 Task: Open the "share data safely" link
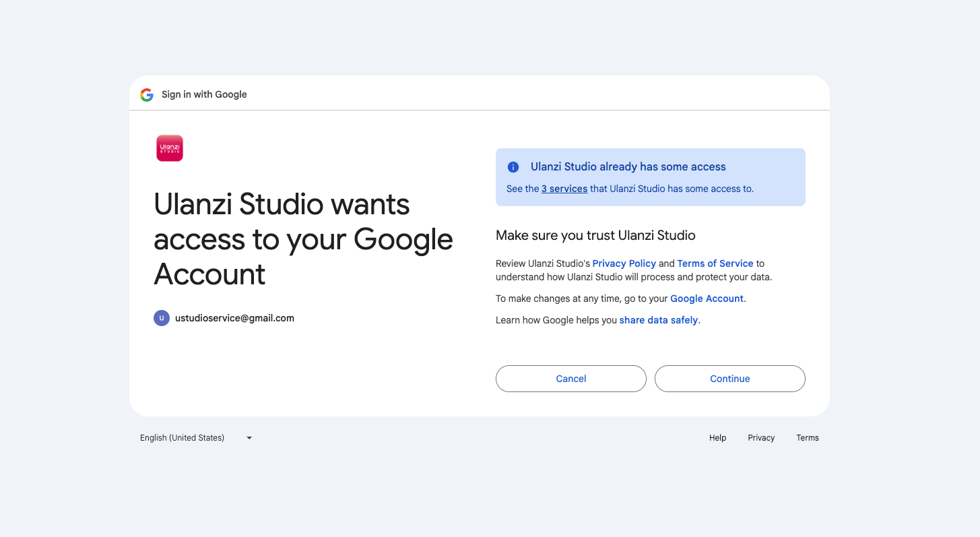pos(658,320)
